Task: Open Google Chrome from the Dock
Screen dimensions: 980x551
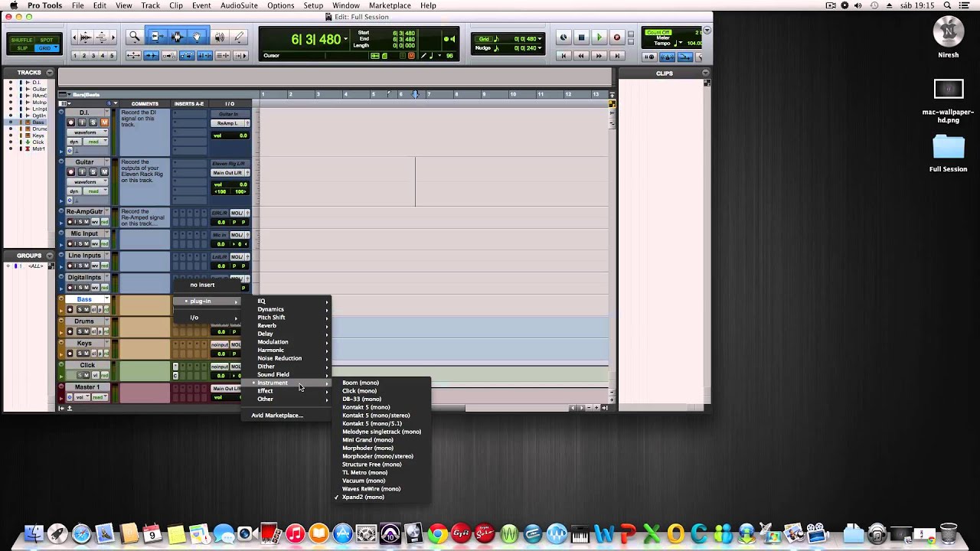Action: point(437,533)
